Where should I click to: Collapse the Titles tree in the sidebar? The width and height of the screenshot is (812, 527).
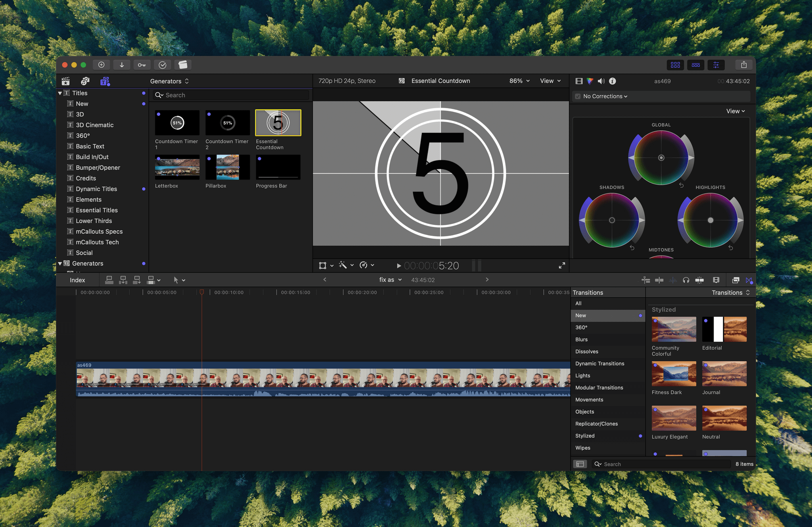[x=60, y=93]
